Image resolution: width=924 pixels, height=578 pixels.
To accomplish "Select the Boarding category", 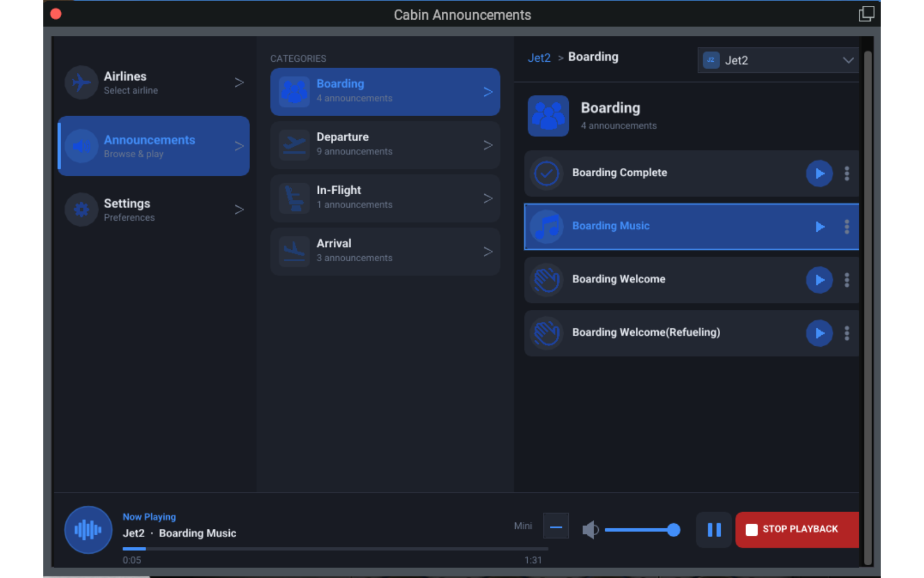I will pyautogui.click(x=385, y=92).
